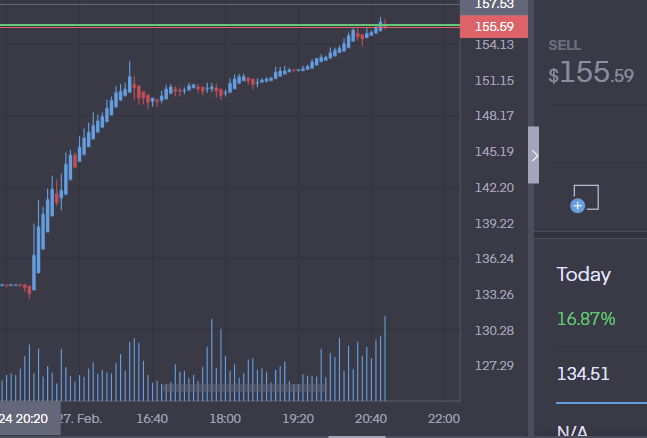Click the 18:00 time axis label
The image size is (647, 438).
click(225, 418)
